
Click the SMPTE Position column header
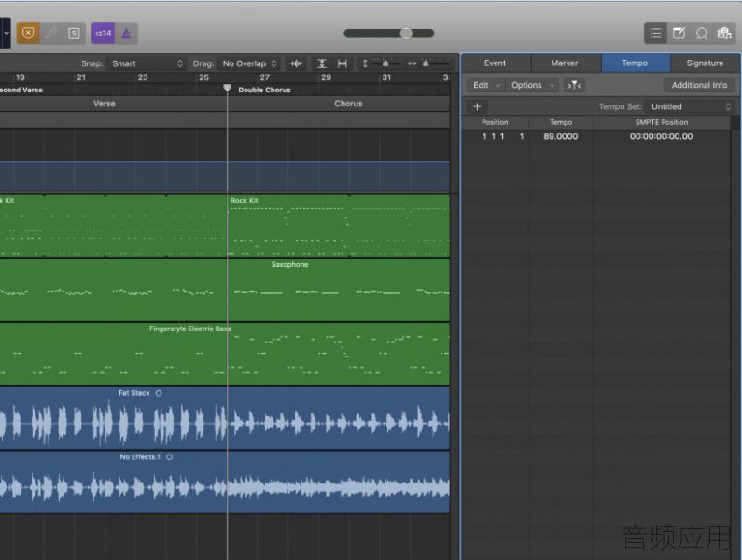(x=662, y=122)
